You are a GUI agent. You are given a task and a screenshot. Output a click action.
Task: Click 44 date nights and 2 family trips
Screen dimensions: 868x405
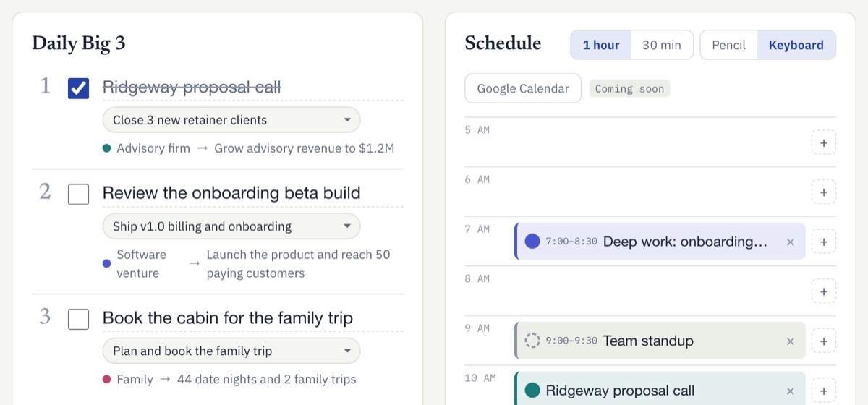tap(267, 379)
